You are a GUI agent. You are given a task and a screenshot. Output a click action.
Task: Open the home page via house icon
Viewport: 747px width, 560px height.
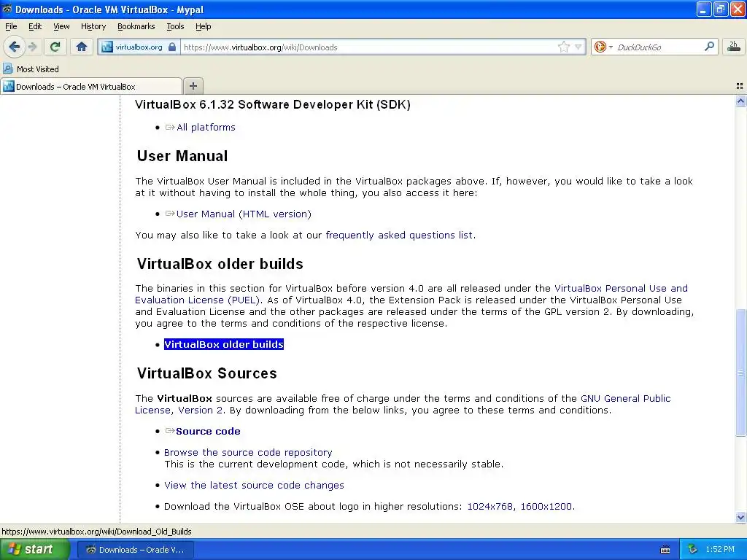click(x=82, y=47)
